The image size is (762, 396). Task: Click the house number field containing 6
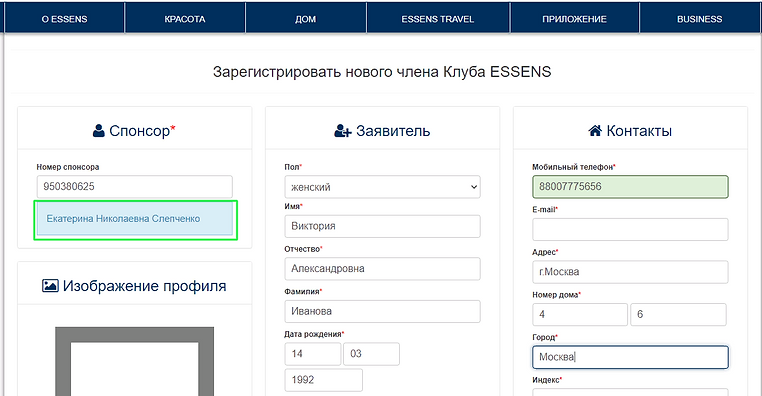click(678, 314)
